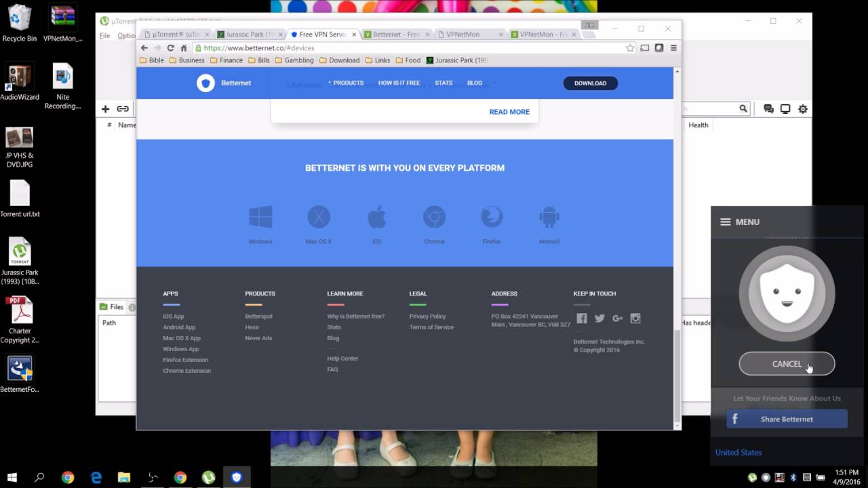
Task: Click Add Torrent from URL link icon
Action: [123, 108]
